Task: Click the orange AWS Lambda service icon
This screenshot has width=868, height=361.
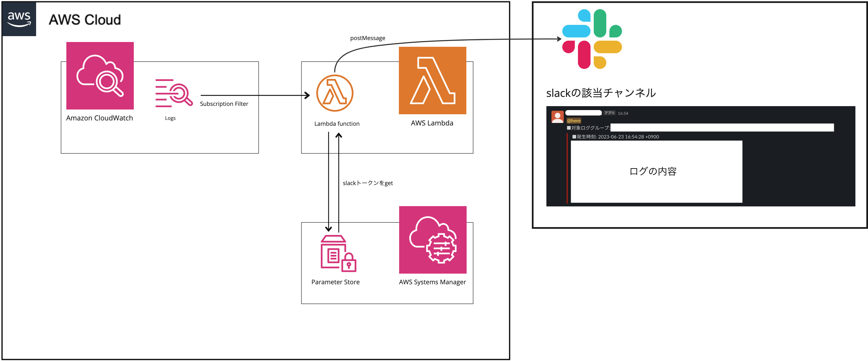Action: coord(432,81)
